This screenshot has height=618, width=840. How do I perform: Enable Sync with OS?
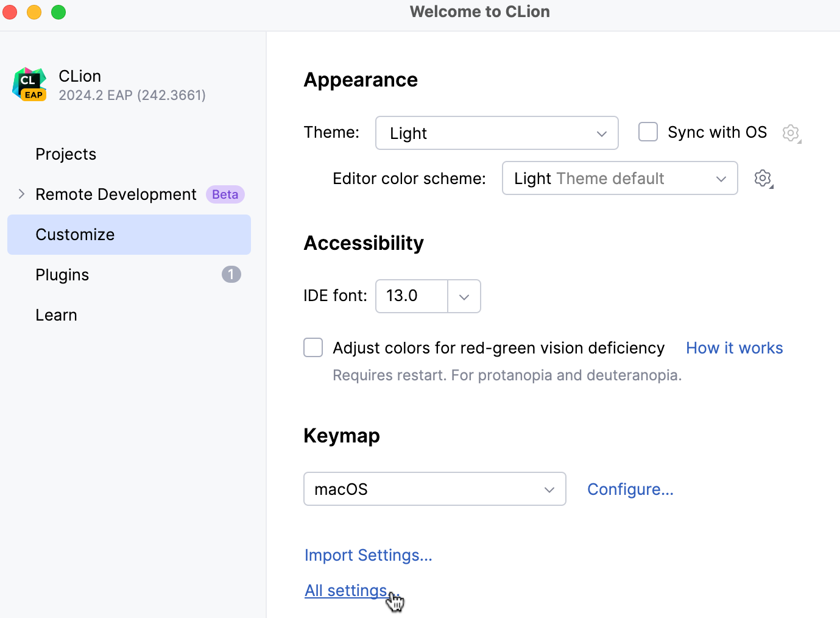648,132
